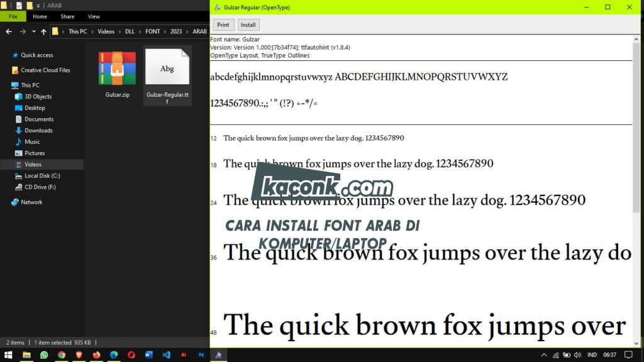Image resolution: width=644 pixels, height=362 pixels.
Task: Go up one folder level arrow
Action: coord(43,31)
